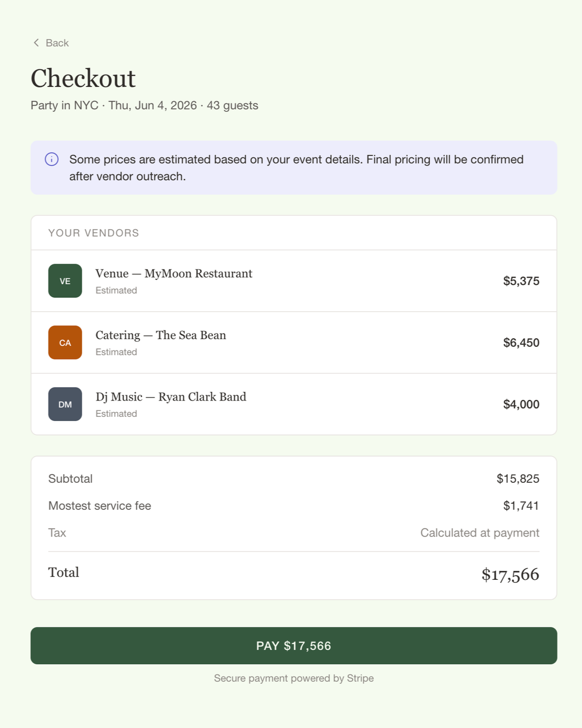Click the $5,375 venue price
Viewport: 582px width, 728px height.
point(521,281)
